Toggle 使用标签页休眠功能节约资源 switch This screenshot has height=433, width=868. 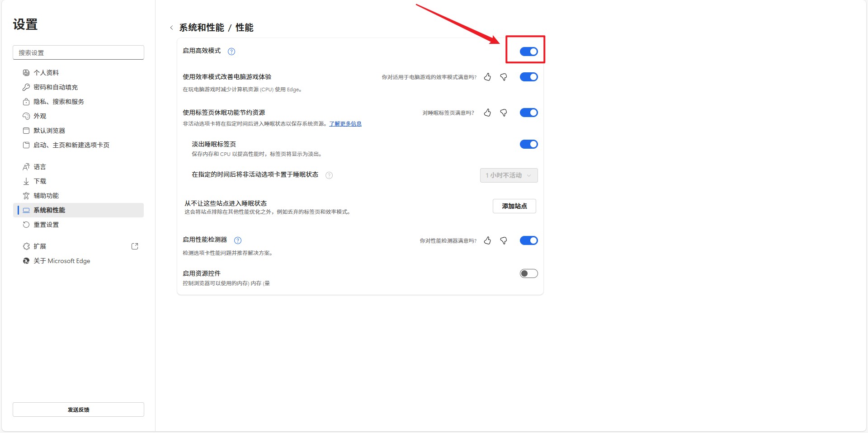[x=528, y=113]
